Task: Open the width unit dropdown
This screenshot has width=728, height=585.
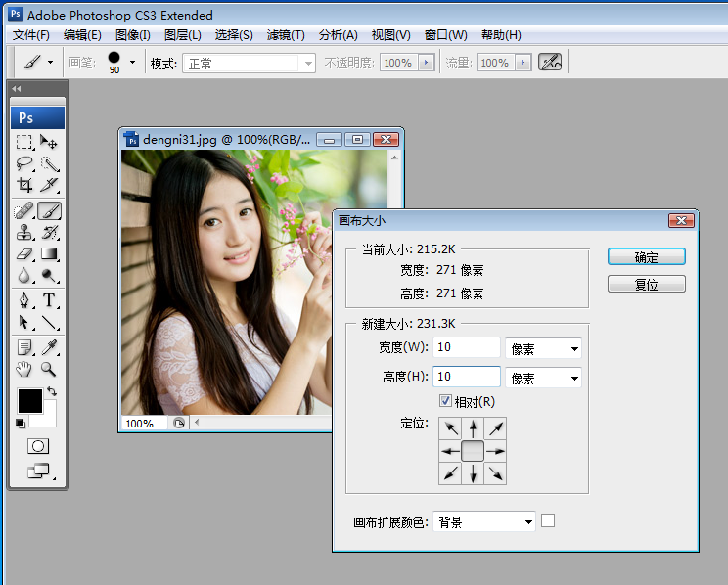Action: coord(543,348)
